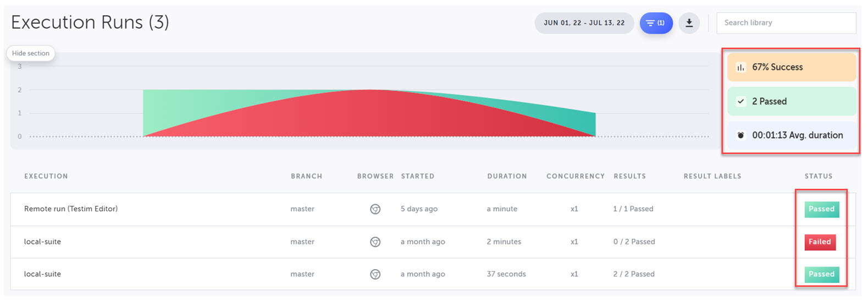Screen dimensions: 868x300
Task: Toggle the Hide section button
Action: [31, 53]
